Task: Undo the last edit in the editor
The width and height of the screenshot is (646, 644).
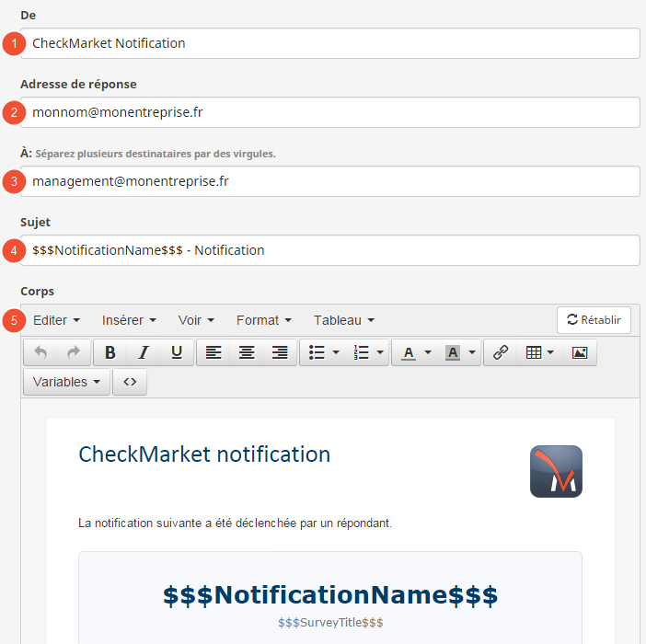Action: point(40,353)
